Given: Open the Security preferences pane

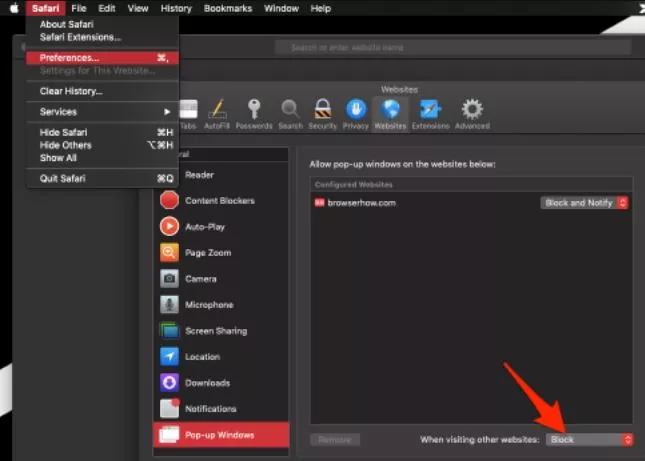Looking at the screenshot, I should [322, 115].
